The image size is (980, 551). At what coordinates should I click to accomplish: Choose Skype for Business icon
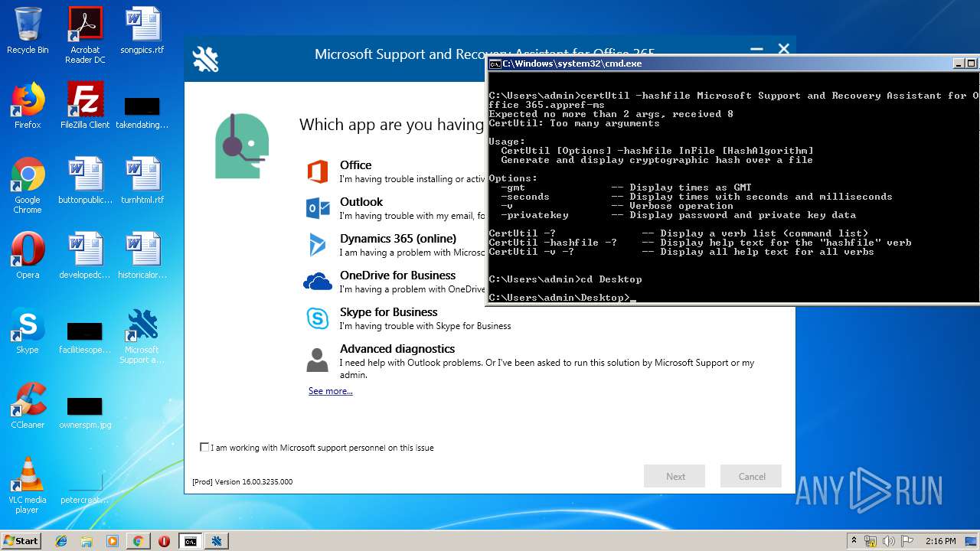pyautogui.click(x=318, y=318)
